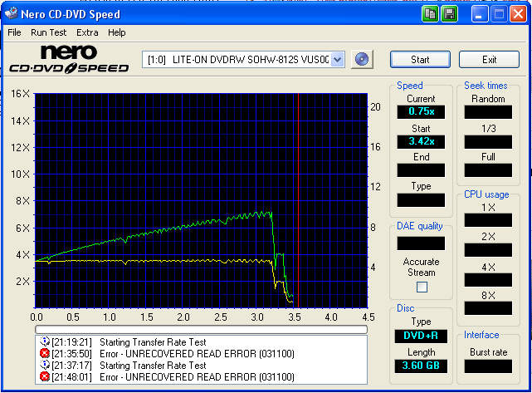Close the Nero CD-DVD Speed window
Image resolution: width=532 pixels, height=393 pixels.
pyautogui.click(x=518, y=14)
